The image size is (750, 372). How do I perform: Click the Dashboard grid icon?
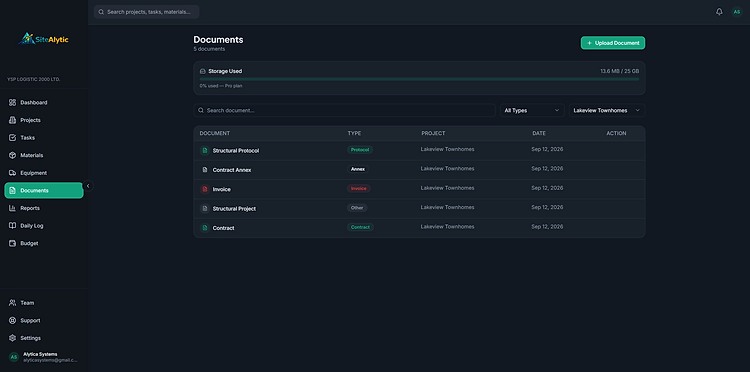pyautogui.click(x=12, y=102)
